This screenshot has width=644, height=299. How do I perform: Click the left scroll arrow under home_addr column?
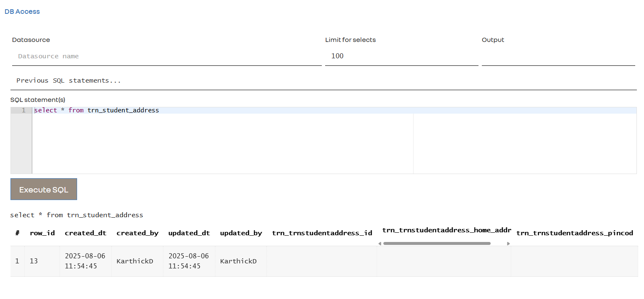coord(380,244)
